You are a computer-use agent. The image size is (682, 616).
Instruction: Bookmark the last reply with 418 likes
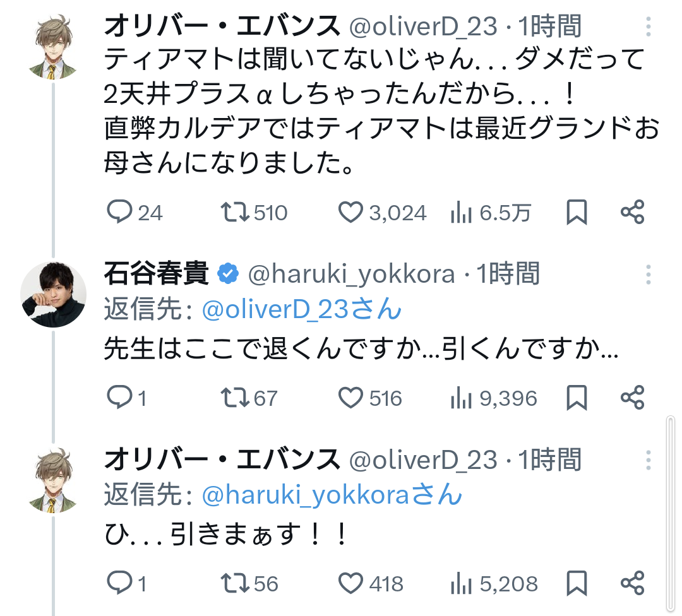(x=577, y=583)
